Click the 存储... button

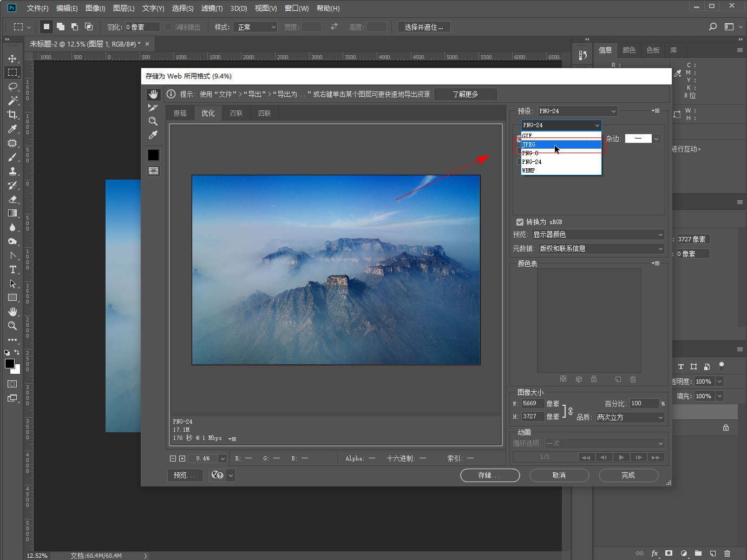tap(489, 475)
